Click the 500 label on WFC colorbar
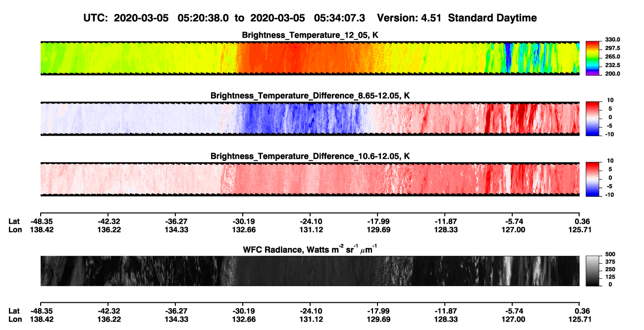This screenshot has height=330, width=644. click(x=610, y=254)
